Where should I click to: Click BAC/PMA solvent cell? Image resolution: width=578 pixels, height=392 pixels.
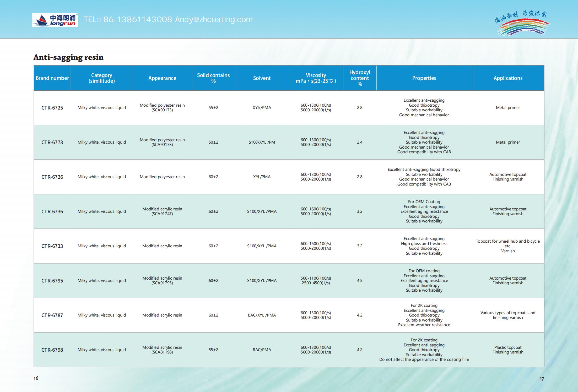tap(262, 350)
